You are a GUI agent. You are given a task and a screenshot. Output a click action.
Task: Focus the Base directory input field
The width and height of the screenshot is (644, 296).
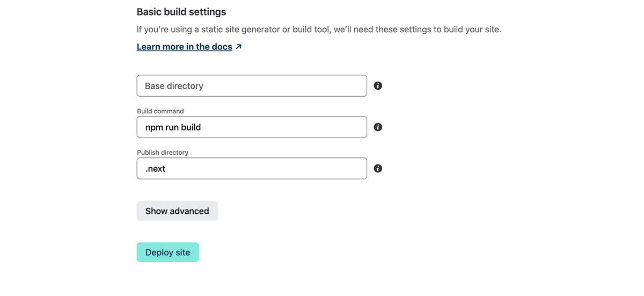[252, 86]
